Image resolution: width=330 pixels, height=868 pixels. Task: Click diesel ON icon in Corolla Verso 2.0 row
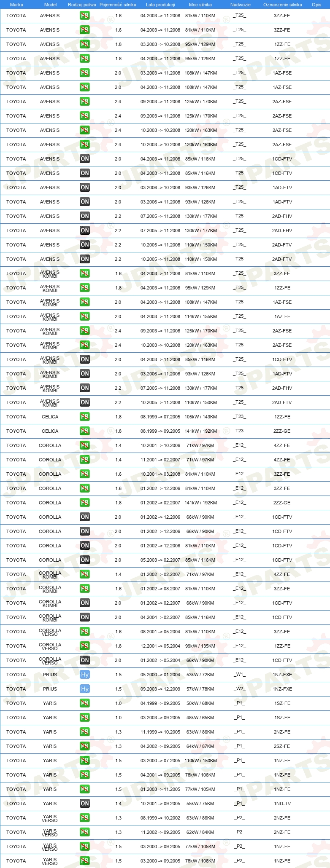pos(84,660)
